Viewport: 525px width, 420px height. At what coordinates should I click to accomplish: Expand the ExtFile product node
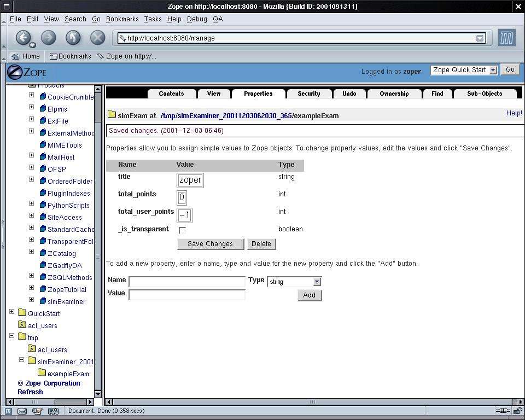click(x=32, y=119)
